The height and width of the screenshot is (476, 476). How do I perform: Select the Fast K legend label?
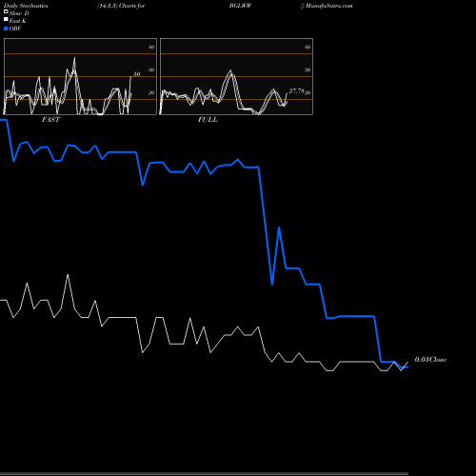click(x=18, y=21)
